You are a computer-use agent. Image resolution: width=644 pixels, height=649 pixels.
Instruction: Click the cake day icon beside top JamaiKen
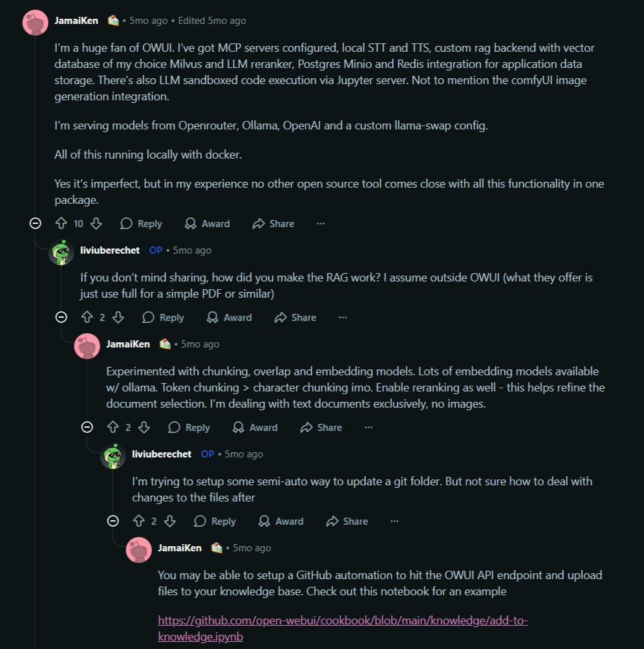[x=113, y=21]
